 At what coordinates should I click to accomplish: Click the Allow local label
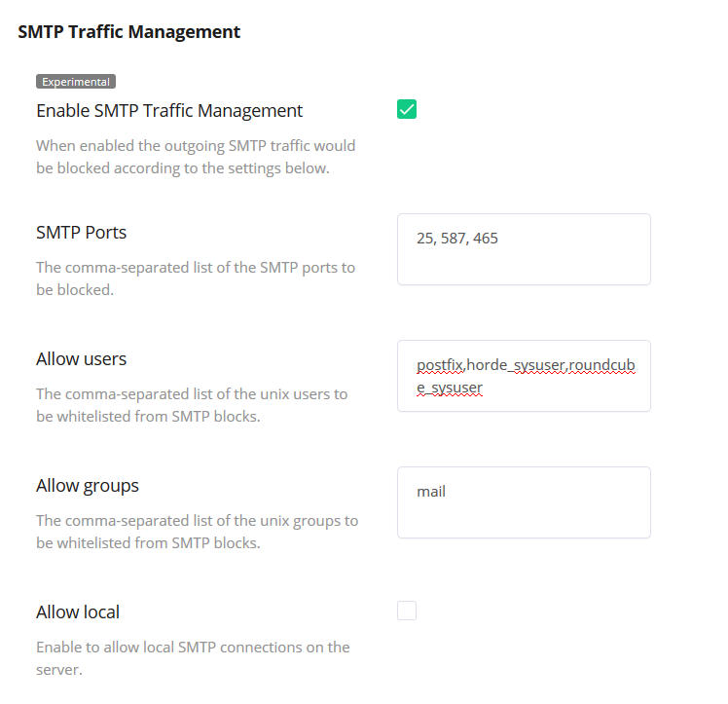pos(78,612)
